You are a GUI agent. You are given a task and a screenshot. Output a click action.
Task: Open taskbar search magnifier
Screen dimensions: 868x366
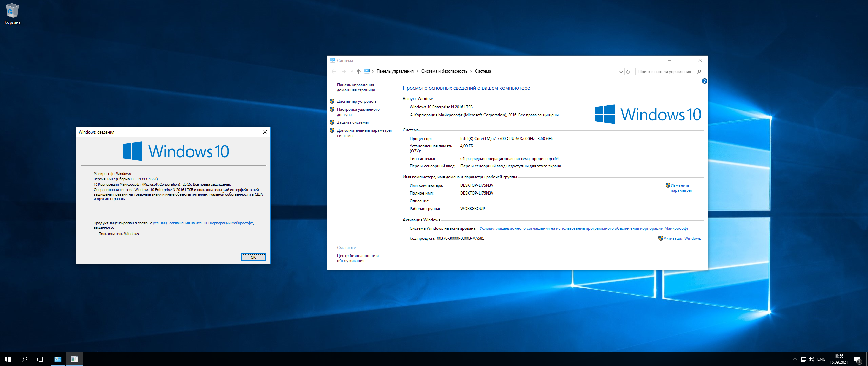(x=24, y=359)
